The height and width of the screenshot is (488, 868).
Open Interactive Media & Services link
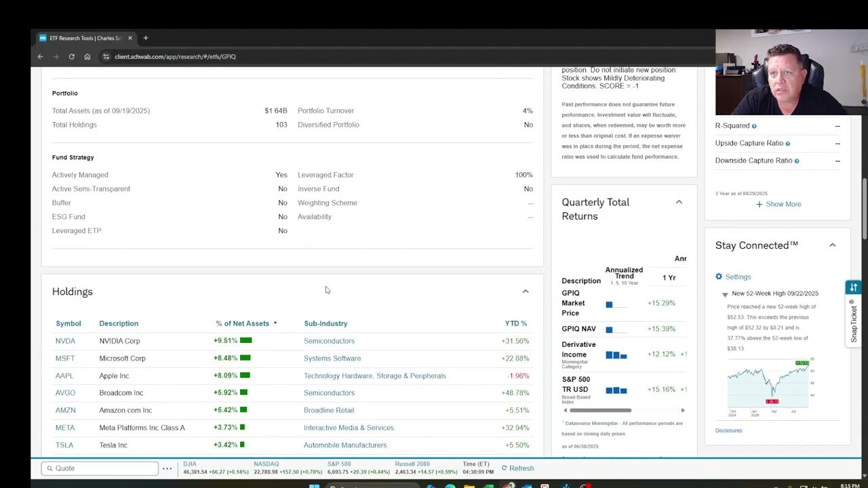point(349,428)
